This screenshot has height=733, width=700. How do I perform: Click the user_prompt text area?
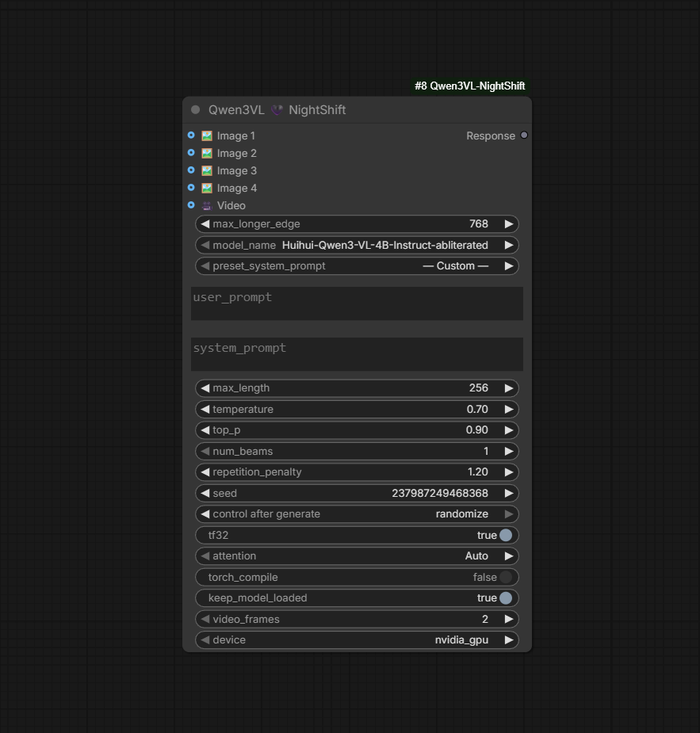pos(357,304)
